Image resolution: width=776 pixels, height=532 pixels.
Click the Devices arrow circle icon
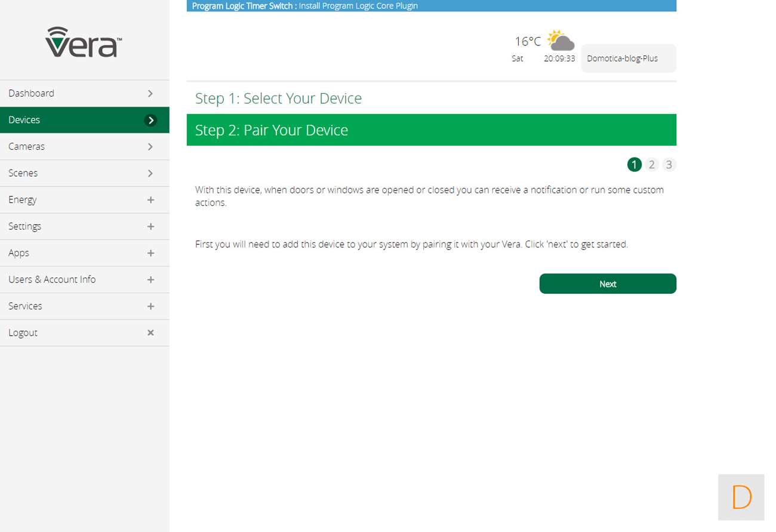click(150, 120)
